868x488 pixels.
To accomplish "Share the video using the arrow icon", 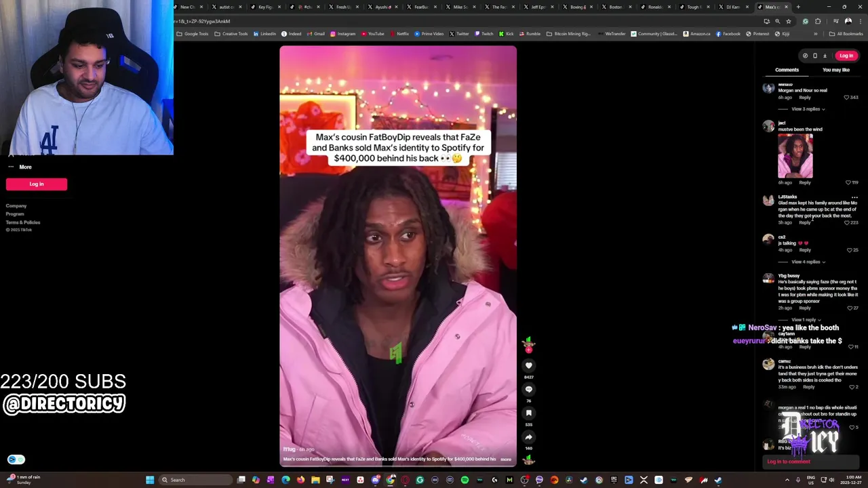I will point(529,437).
